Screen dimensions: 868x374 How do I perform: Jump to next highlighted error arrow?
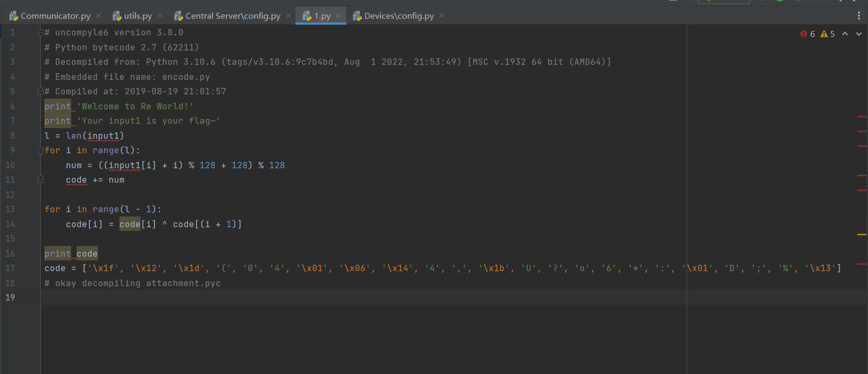point(859,34)
